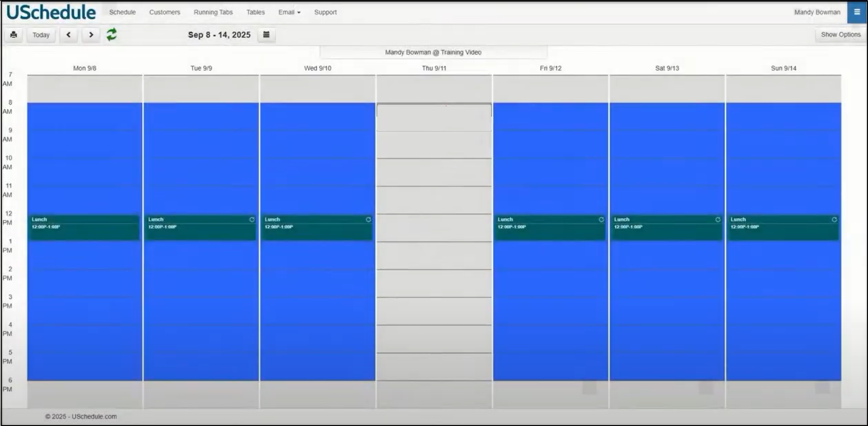868x426 pixels.
Task: Open USchedule.com footer link
Action: pyautogui.click(x=94, y=417)
